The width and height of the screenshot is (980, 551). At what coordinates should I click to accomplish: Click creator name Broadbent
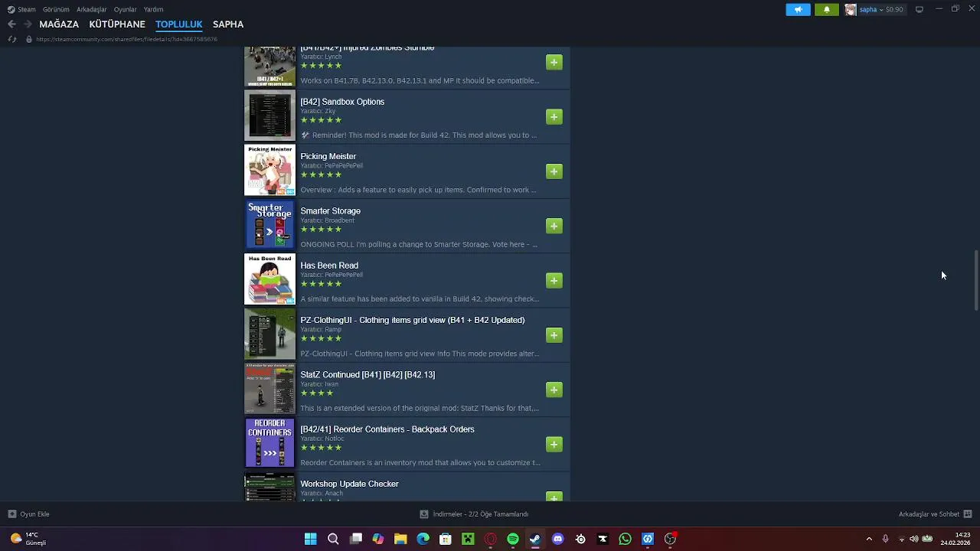340,220
